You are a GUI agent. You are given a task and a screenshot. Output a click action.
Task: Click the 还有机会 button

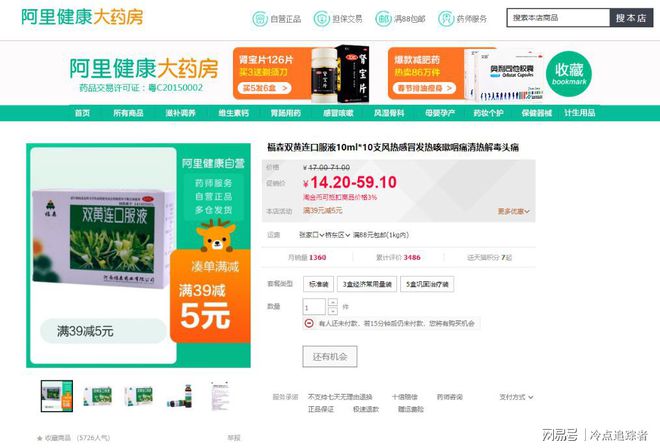330,357
